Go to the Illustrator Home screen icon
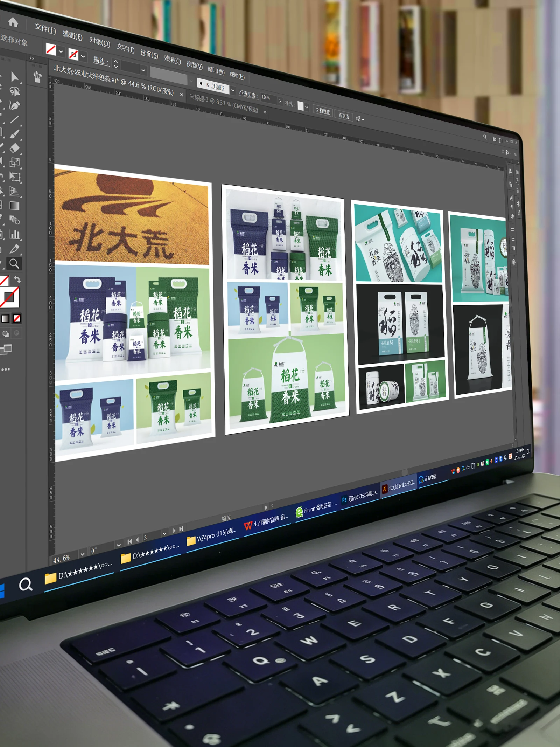 13,22
